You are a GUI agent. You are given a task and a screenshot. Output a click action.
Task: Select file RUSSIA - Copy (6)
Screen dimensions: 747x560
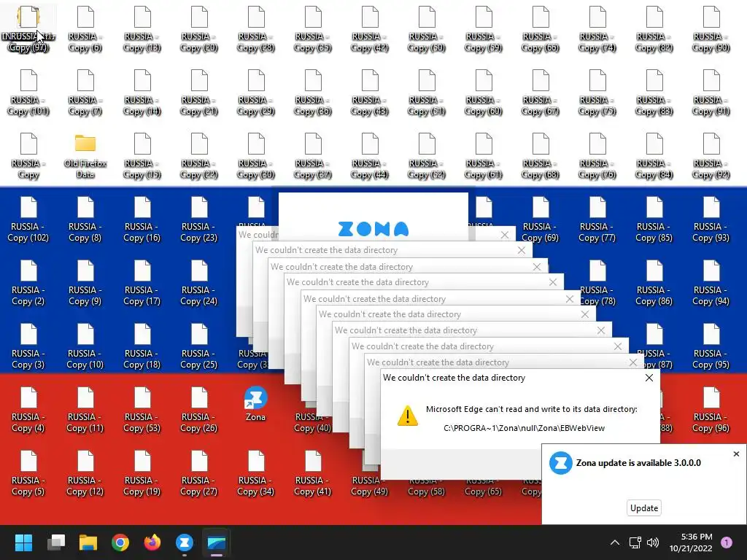pos(85,29)
